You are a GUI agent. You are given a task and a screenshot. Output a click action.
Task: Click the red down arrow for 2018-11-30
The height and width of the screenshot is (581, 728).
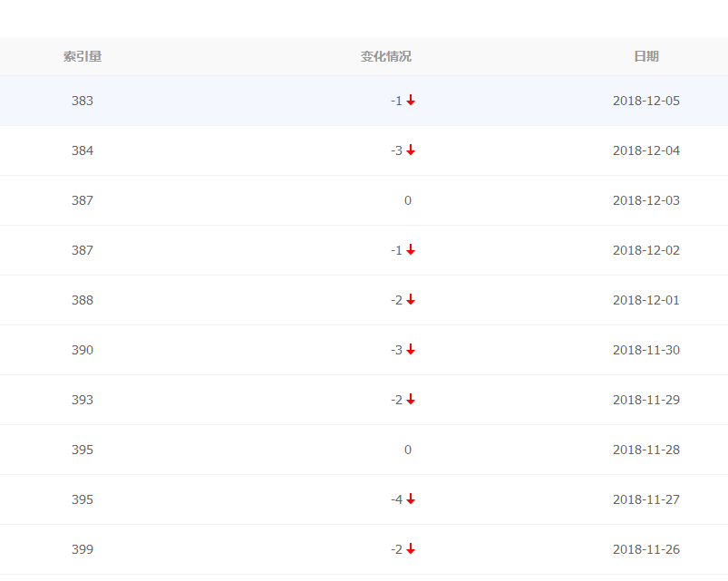[411, 350]
